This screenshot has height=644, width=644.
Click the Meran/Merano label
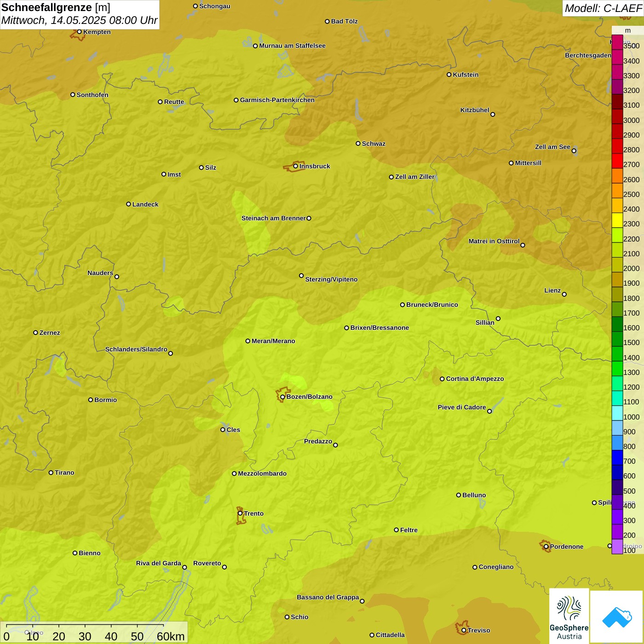[x=273, y=341]
